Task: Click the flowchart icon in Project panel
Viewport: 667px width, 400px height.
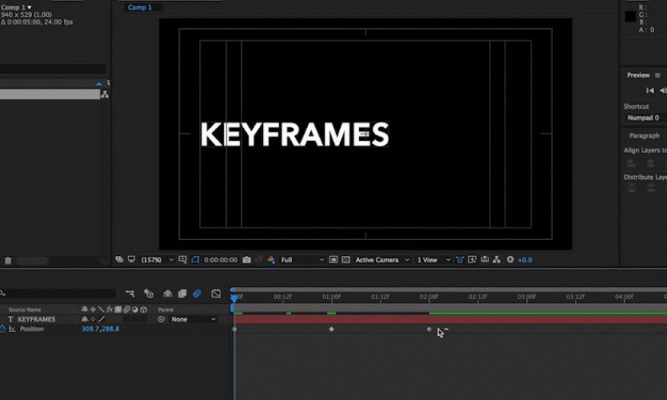Action: pos(105,94)
